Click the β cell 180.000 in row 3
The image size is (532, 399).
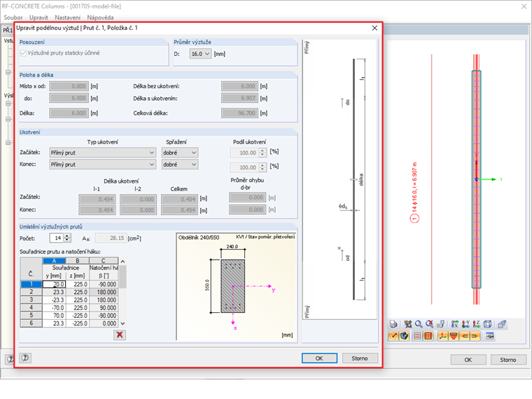point(104,300)
